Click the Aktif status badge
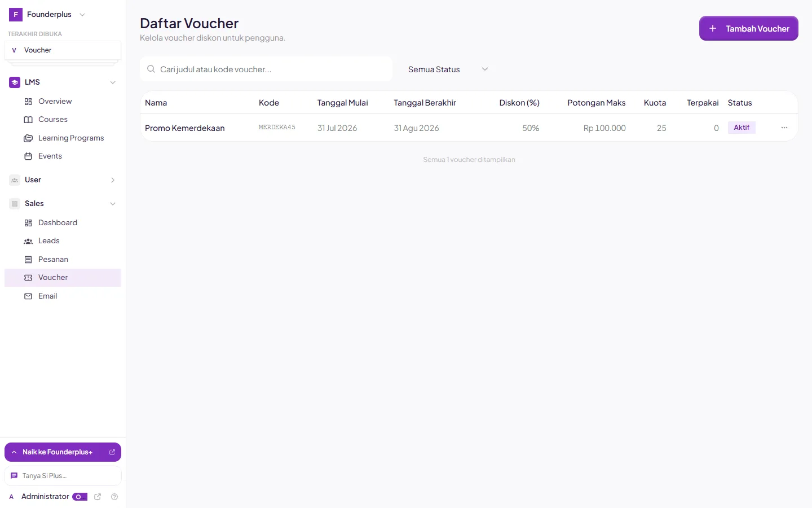Screen dimensions: 812x508 click(x=742, y=128)
